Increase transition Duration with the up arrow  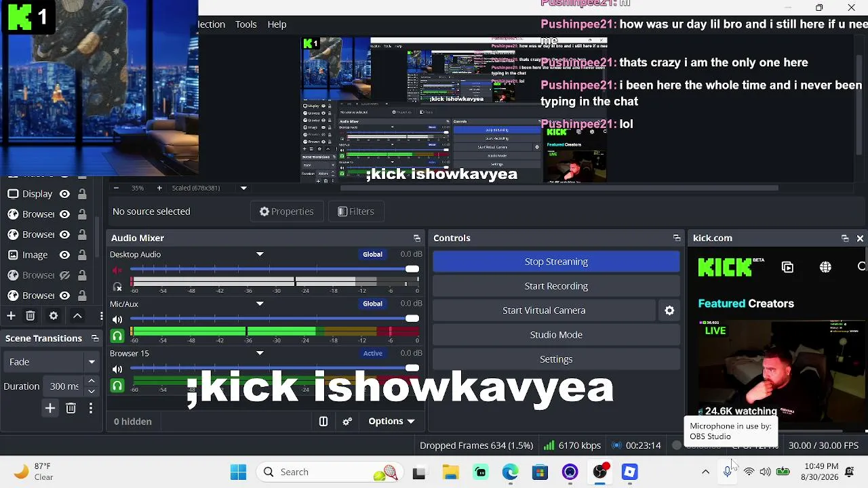[92, 382]
